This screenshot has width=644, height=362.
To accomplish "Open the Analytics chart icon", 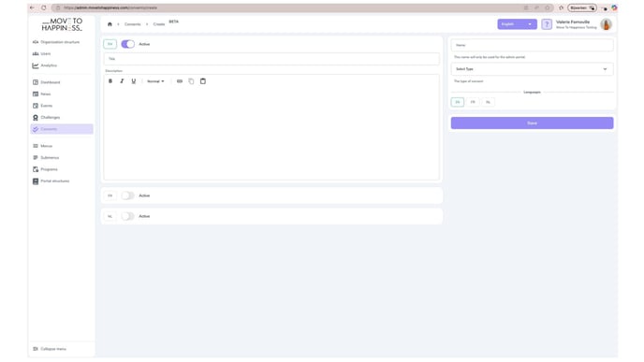I will pyautogui.click(x=36, y=65).
